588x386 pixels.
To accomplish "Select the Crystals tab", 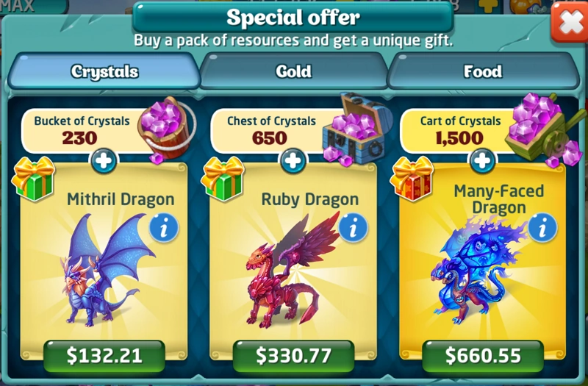I will 104,71.
